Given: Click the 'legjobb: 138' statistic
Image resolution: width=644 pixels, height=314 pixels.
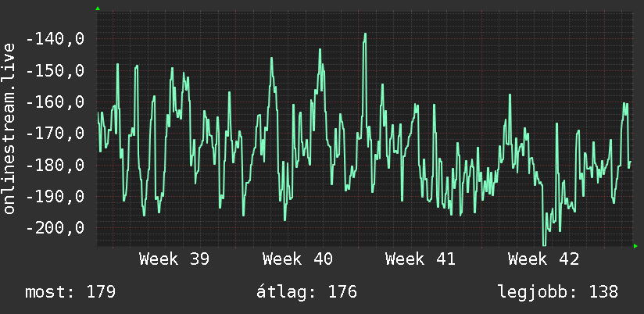Looking at the screenshot, I should 558,292.
